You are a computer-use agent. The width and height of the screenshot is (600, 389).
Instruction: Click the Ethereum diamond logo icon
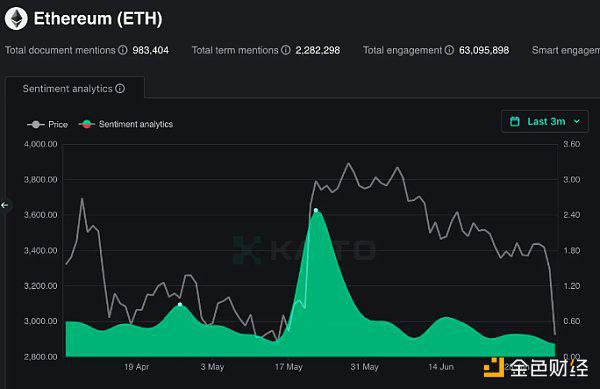[x=16, y=18]
